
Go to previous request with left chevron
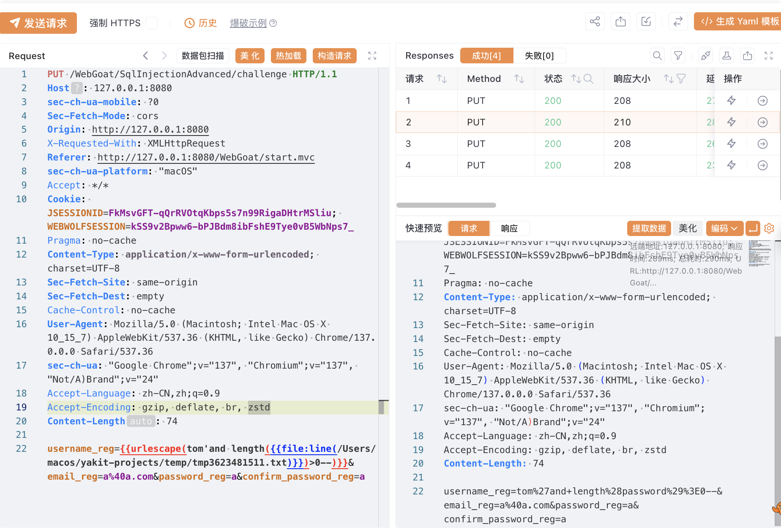coord(145,56)
